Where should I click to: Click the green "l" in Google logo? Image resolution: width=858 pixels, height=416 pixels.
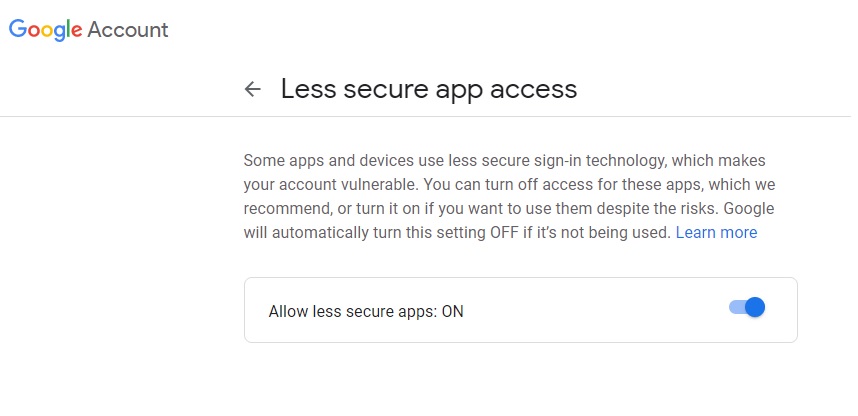70,28
